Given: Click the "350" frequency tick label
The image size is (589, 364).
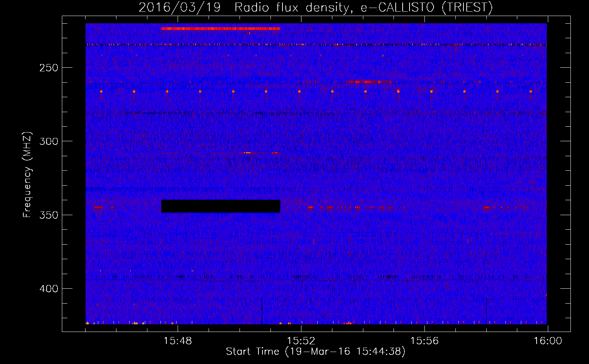Looking at the screenshot, I should click(x=49, y=215).
